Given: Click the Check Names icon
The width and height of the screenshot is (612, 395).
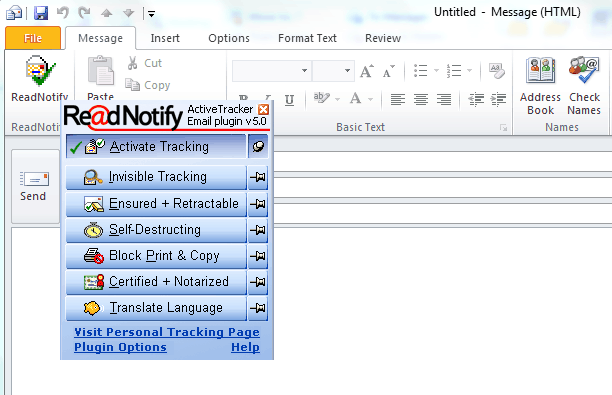Looking at the screenshot, I should tap(584, 86).
